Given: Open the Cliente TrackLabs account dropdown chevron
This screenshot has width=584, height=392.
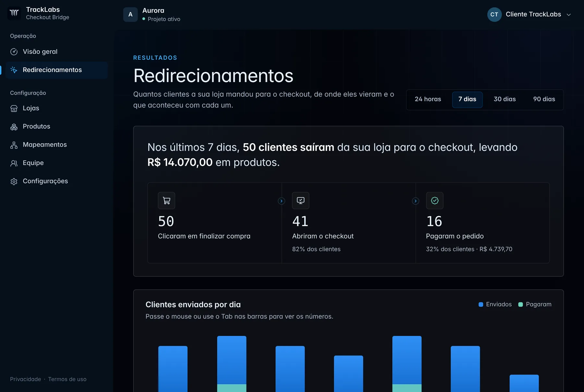Looking at the screenshot, I should tap(569, 15).
